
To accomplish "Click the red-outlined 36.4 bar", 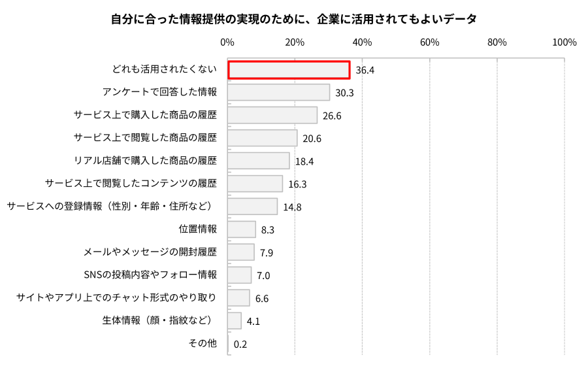I will [289, 70].
